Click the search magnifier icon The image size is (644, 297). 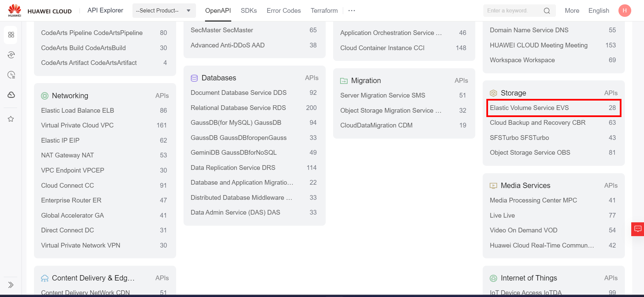(x=547, y=11)
